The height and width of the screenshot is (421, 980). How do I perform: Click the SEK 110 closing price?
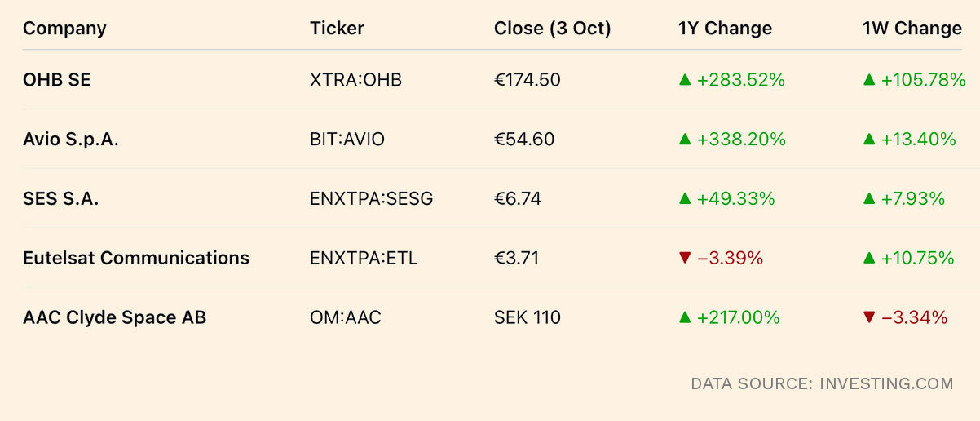click(x=527, y=318)
